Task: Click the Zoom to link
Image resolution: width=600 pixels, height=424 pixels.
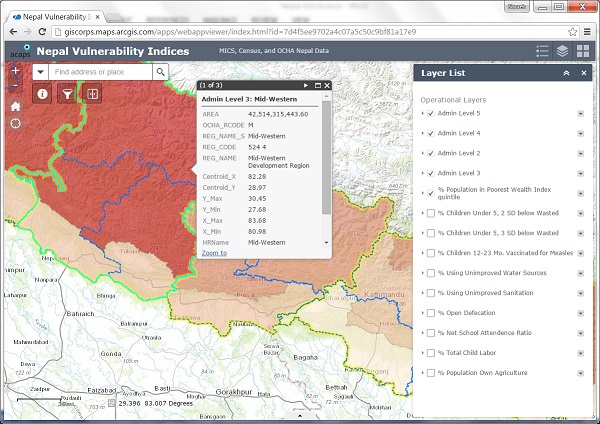Action: tap(214, 253)
